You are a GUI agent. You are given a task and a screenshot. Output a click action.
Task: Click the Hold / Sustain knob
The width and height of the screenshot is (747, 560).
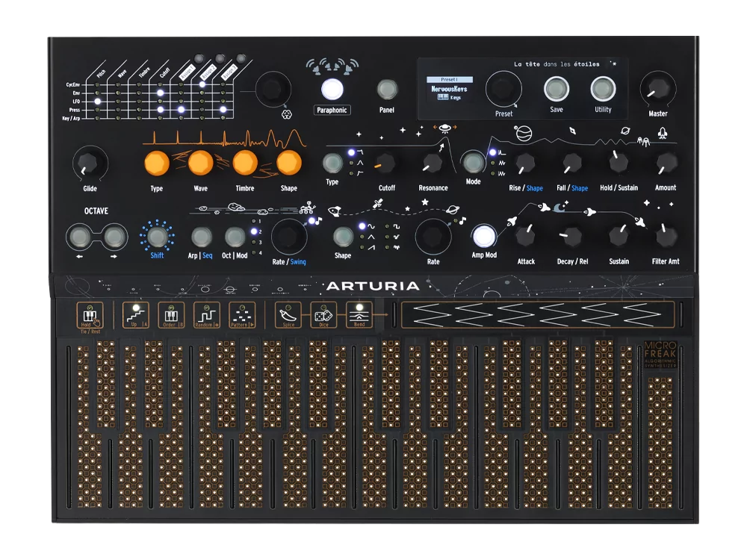coord(619,162)
